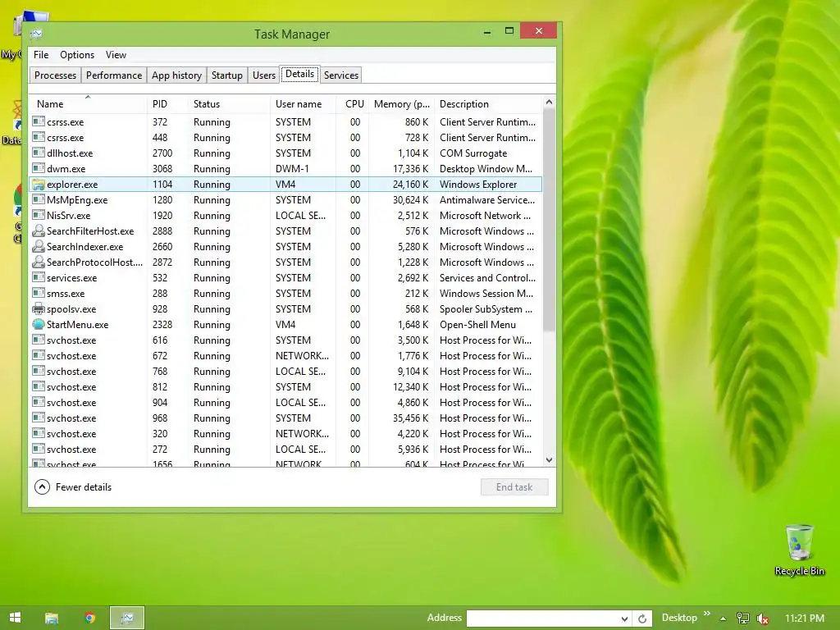Open the Options menu
The height and width of the screenshot is (630, 840).
point(76,55)
